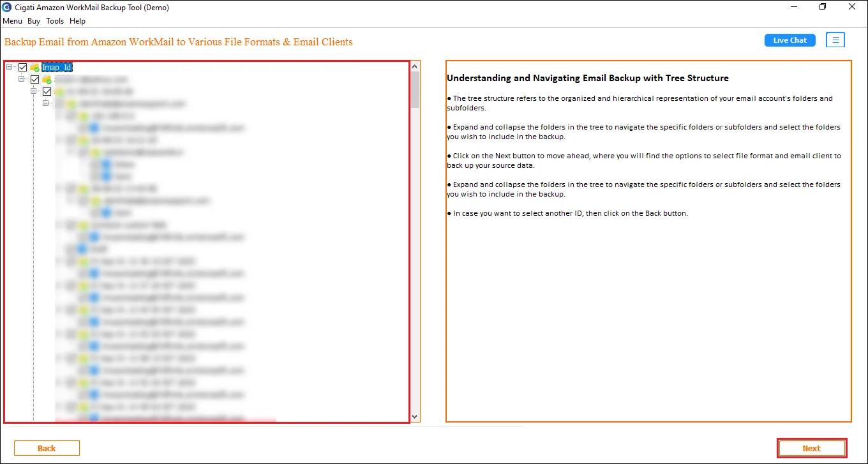Uncheck the checkbox of Imap_Id's first child account
The width and height of the screenshot is (868, 464).
pos(34,79)
